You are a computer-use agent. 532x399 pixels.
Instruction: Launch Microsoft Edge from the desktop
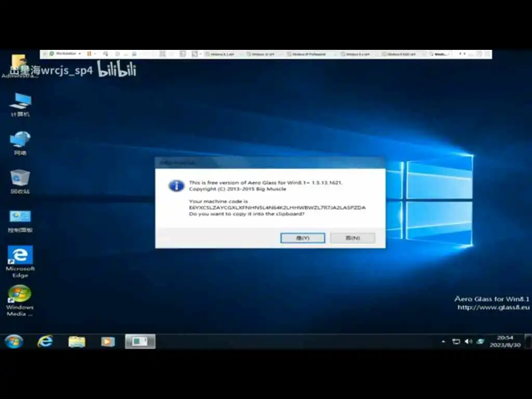[20, 262]
